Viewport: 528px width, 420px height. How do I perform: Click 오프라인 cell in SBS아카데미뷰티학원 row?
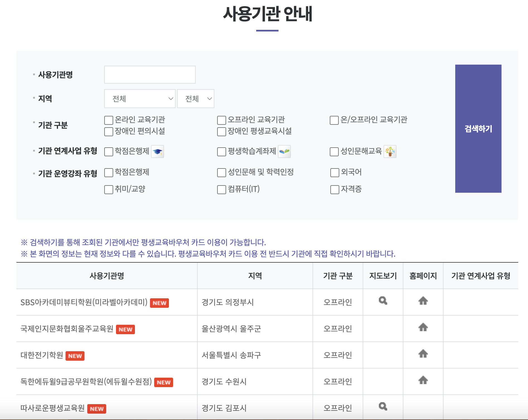click(x=338, y=302)
